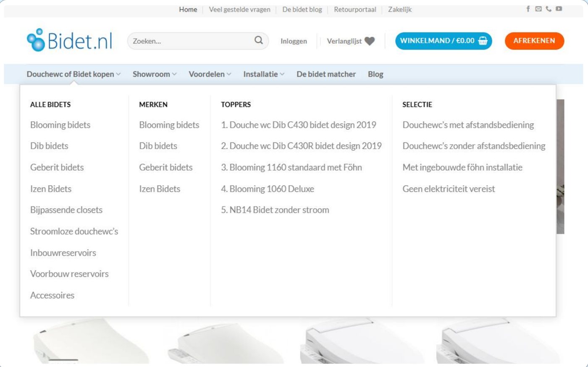The height and width of the screenshot is (367, 588).
Task: Expand the Voordelen dropdown menu
Action: coord(210,74)
